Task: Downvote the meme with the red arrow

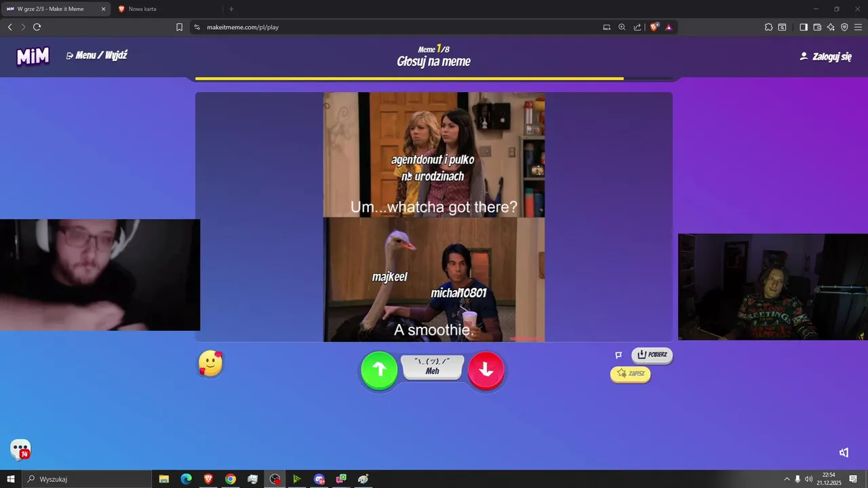Action: coord(486,369)
